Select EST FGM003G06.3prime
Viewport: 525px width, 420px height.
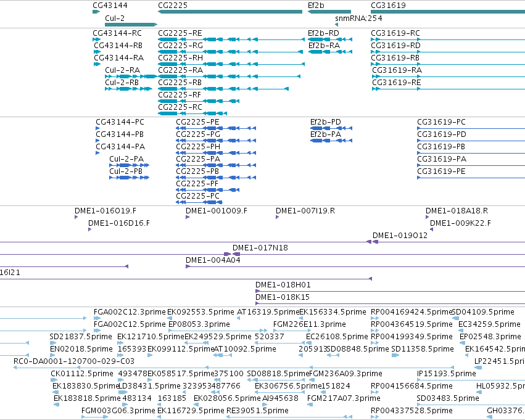[95, 418]
